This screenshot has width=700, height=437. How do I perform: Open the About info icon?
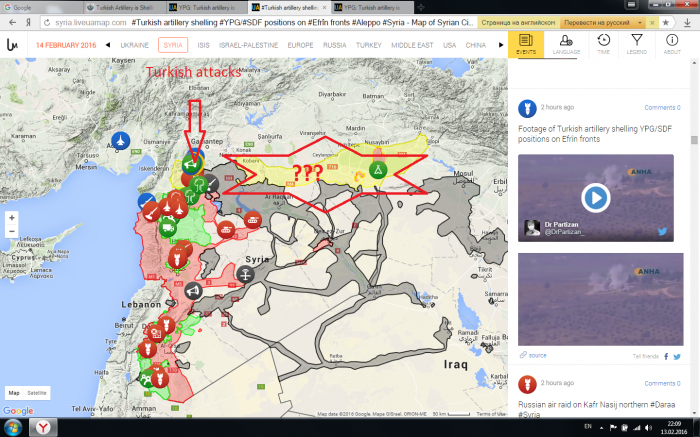671,44
